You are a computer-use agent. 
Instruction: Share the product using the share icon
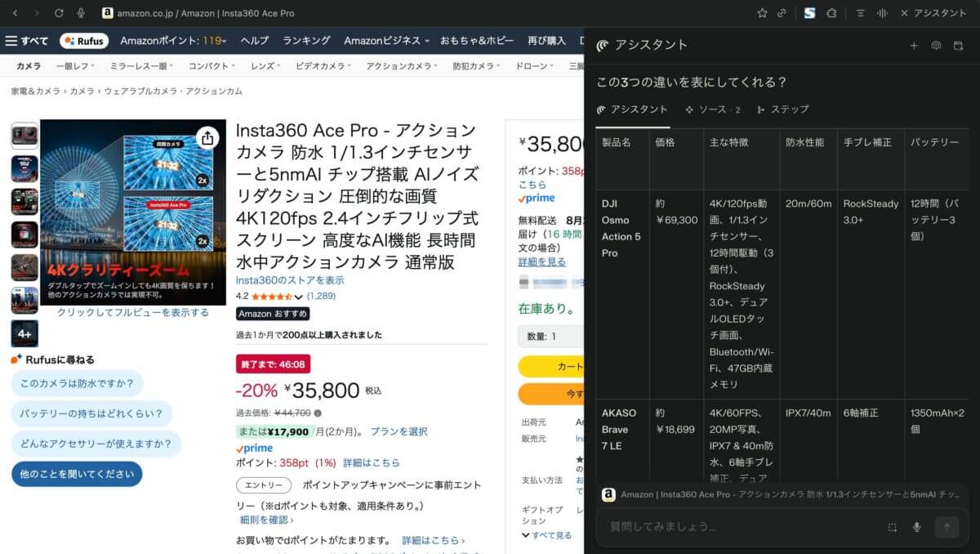pos(207,137)
